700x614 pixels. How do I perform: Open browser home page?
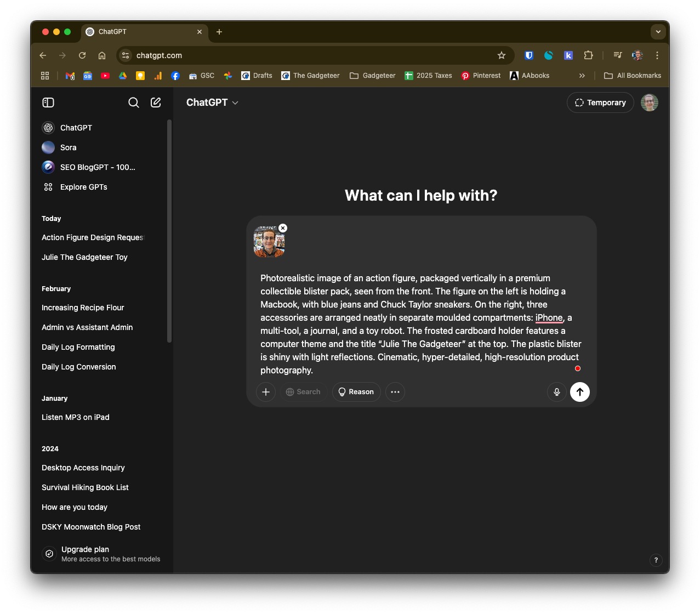pyautogui.click(x=102, y=55)
